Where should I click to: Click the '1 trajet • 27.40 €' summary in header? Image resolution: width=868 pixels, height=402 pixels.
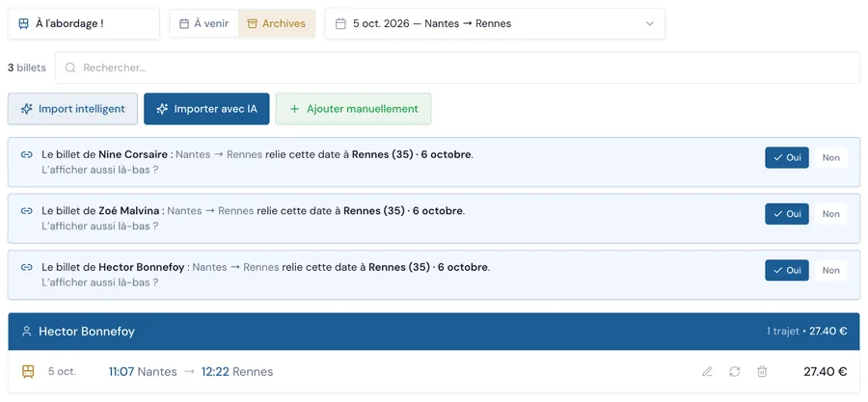[x=806, y=332]
